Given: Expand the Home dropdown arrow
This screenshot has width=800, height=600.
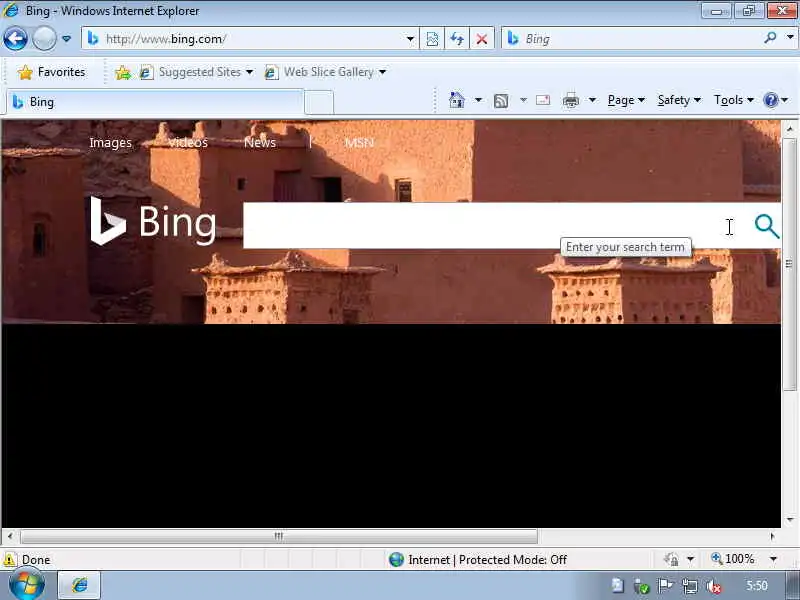Looking at the screenshot, I should [478, 100].
